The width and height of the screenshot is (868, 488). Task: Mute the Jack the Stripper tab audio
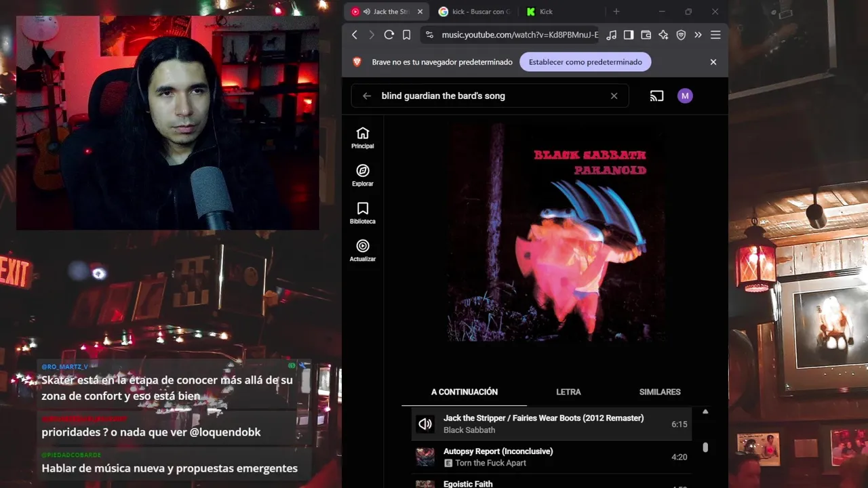tap(367, 12)
